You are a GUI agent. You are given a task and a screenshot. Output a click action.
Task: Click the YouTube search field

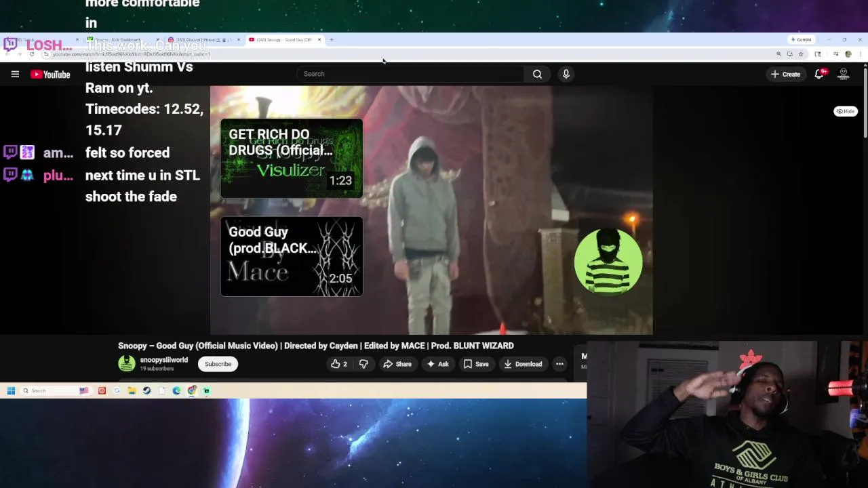tap(410, 74)
